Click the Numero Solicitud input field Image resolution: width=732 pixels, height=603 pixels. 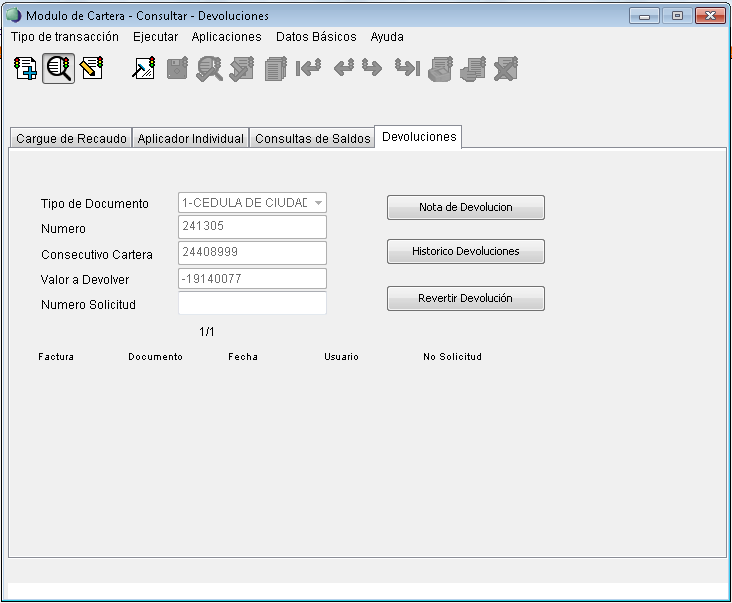point(252,304)
